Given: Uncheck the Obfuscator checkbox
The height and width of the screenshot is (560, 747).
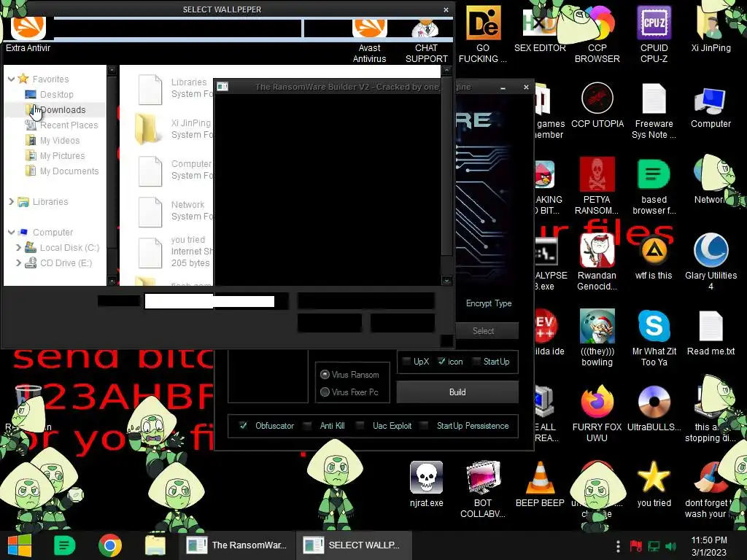Looking at the screenshot, I should (243, 425).
